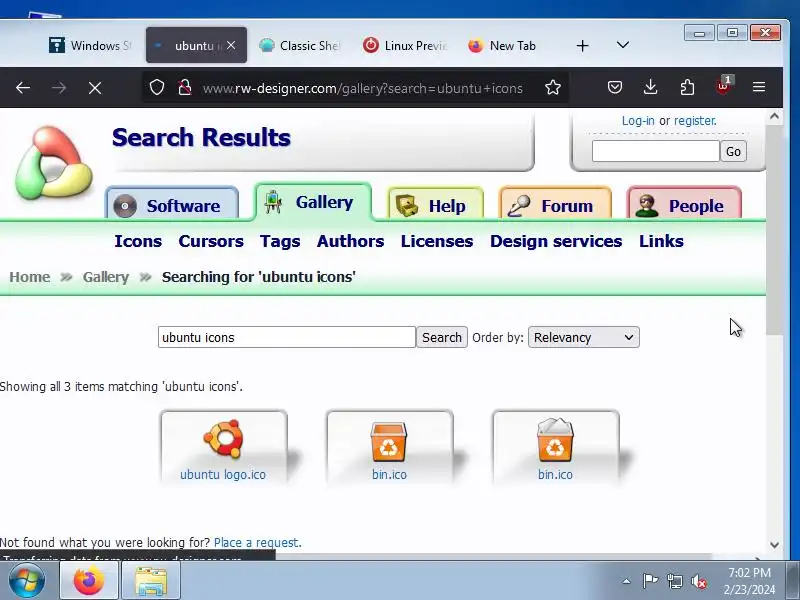Click the site security padlock icon

(185, 88)
